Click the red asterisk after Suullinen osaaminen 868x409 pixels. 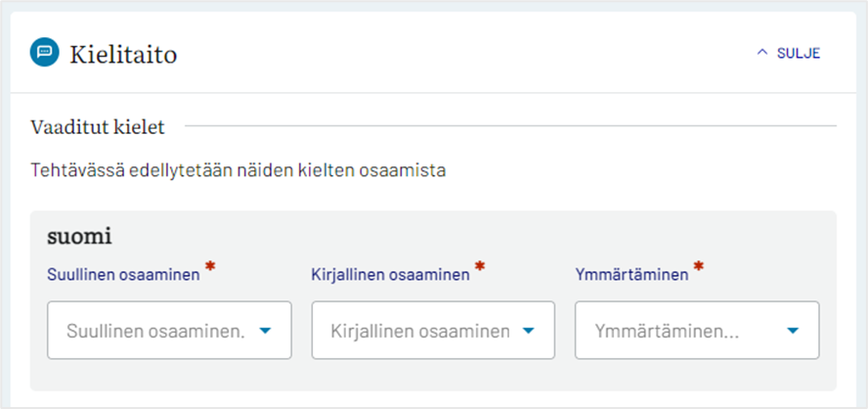(x=210, y=266)
